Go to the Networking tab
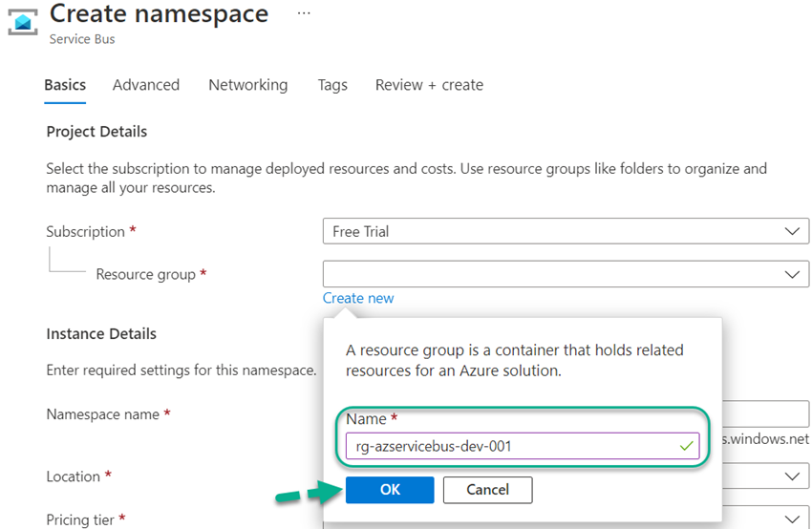The width and height of the screenshot is (812, 529). 248,85
